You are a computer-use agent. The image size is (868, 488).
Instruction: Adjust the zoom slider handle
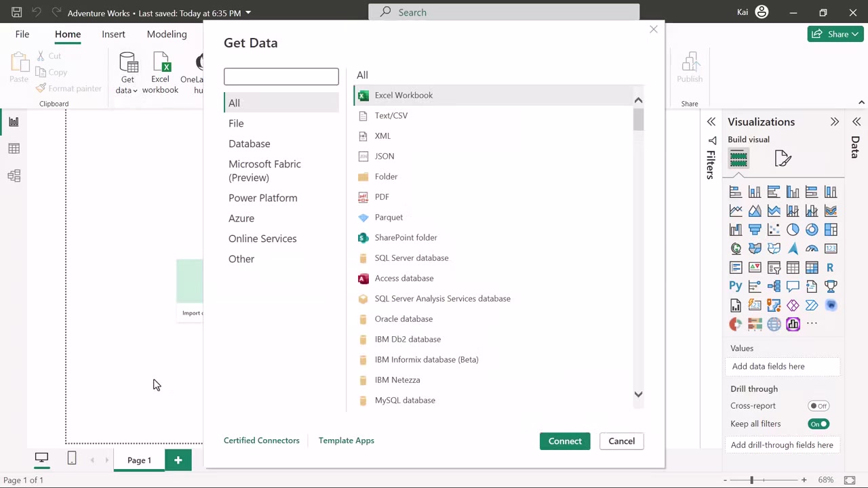[751, 480]
